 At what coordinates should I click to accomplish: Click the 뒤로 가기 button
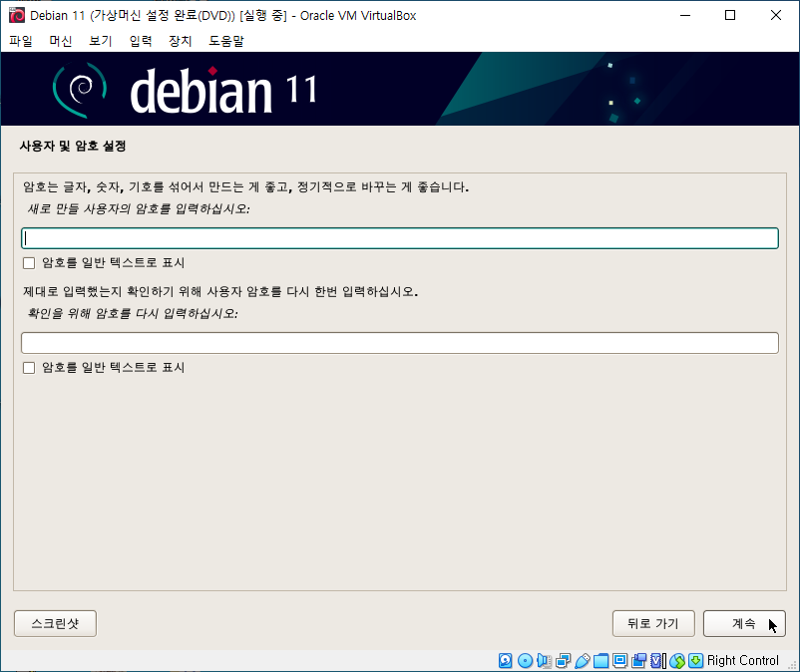tap(653, 623)
